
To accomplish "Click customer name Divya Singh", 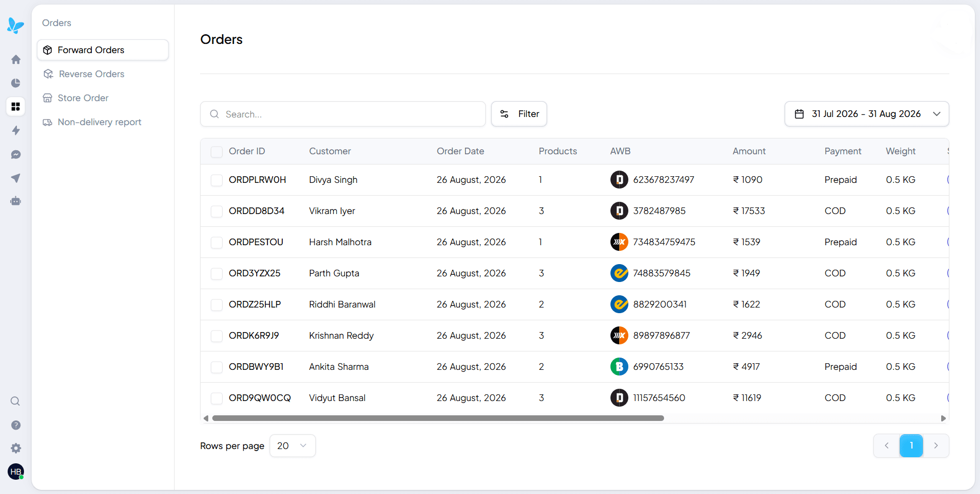I will [x=333, y=180].
